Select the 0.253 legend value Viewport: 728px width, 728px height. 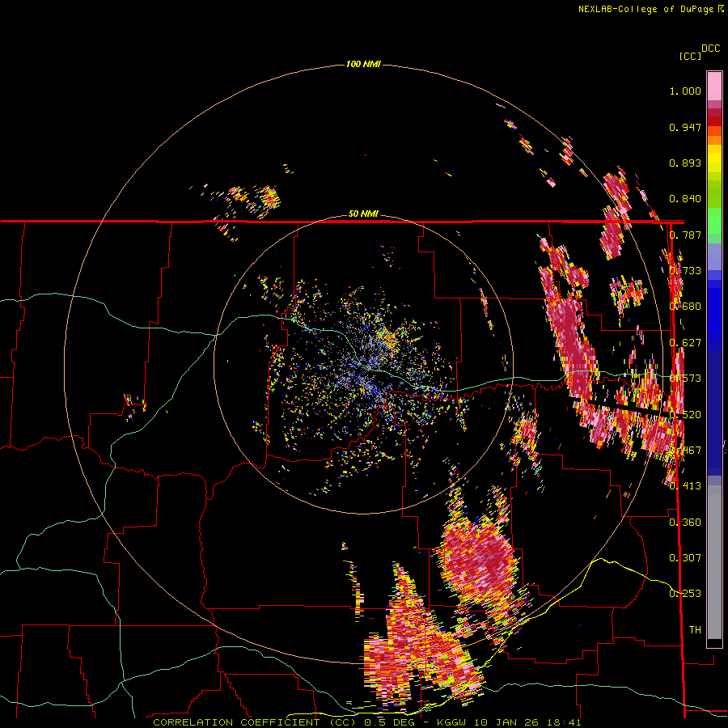point(685,594)
